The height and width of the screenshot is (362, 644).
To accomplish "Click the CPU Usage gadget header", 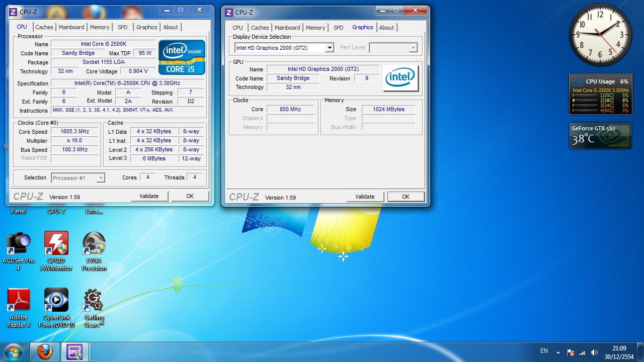I will coord(600,81).
